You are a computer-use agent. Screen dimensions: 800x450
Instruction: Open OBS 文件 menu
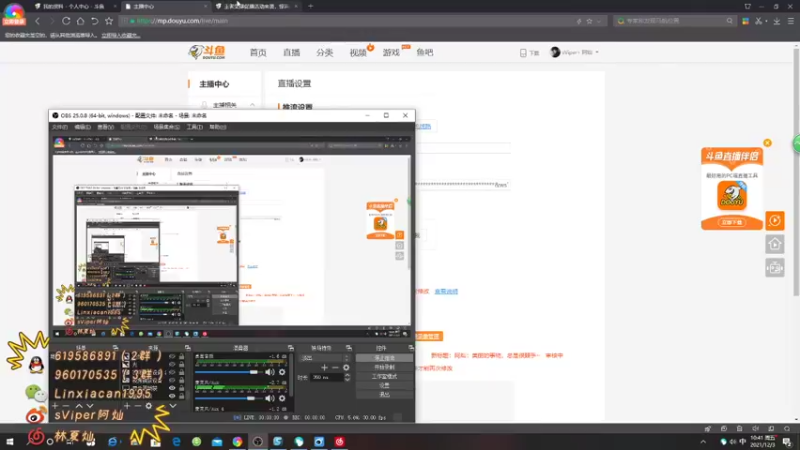[x=60, y=127]
